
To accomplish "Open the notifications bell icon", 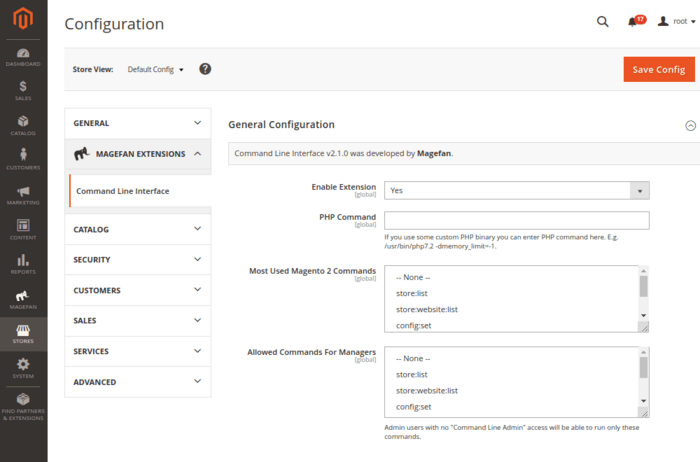I will click(x=632, y=22).
